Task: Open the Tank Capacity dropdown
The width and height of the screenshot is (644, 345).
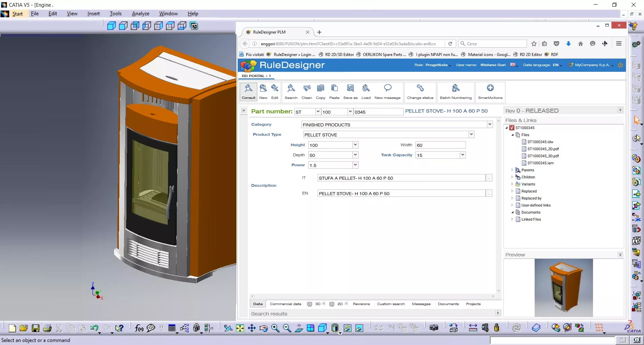Action: (463, 155)
